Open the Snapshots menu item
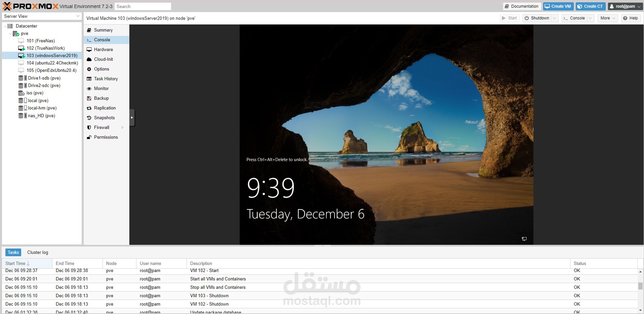The image size is (644, 314). click(106, 118)
